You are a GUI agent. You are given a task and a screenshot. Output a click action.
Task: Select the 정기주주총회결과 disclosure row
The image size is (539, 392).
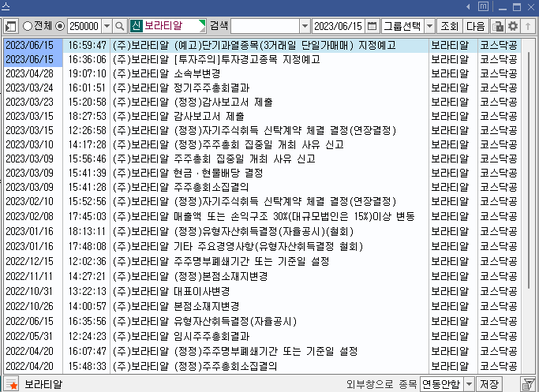click(x=263, y=88)
